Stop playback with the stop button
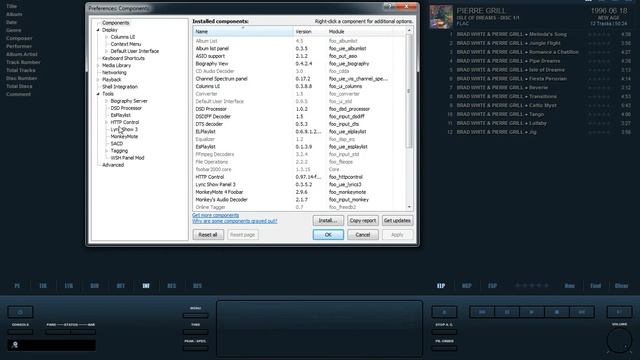 556,312
